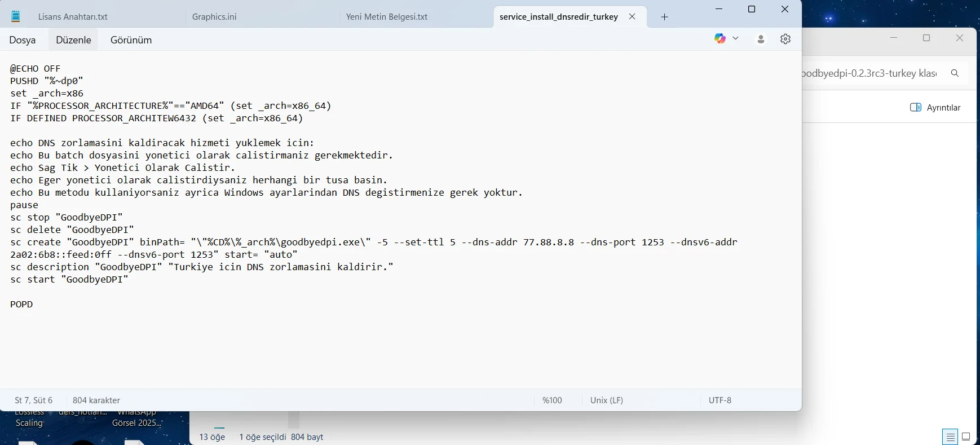Click the Unix (LF) line ending indicator

click(607, 400)
